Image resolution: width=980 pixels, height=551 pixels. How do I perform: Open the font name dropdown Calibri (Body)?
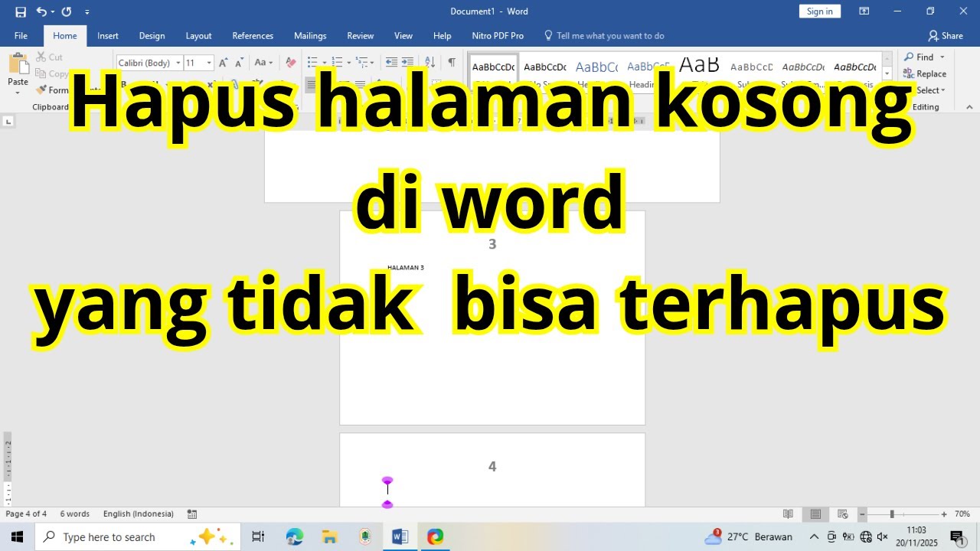click(178, 63)
